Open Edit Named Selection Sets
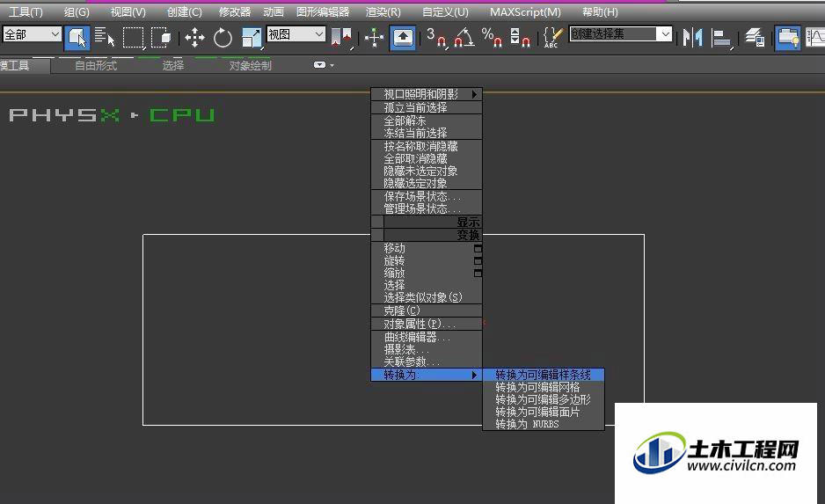Screen dimensions: 825x504 tap(552, 38)
